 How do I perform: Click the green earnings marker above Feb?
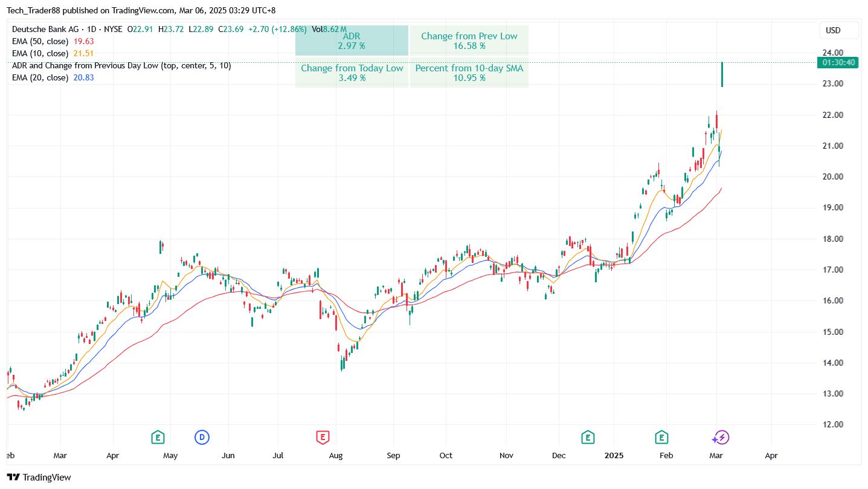pos(661,437)
